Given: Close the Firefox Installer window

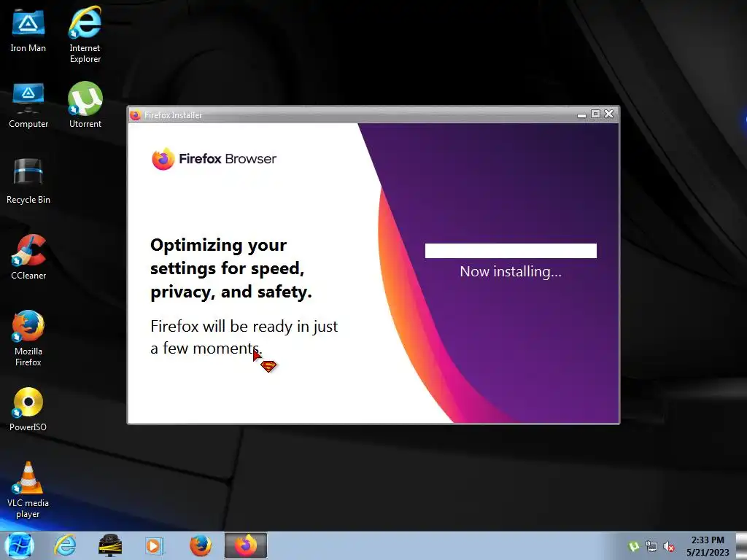Looking at the screenshot, I should pyautogui.click(x=609, y=114).
